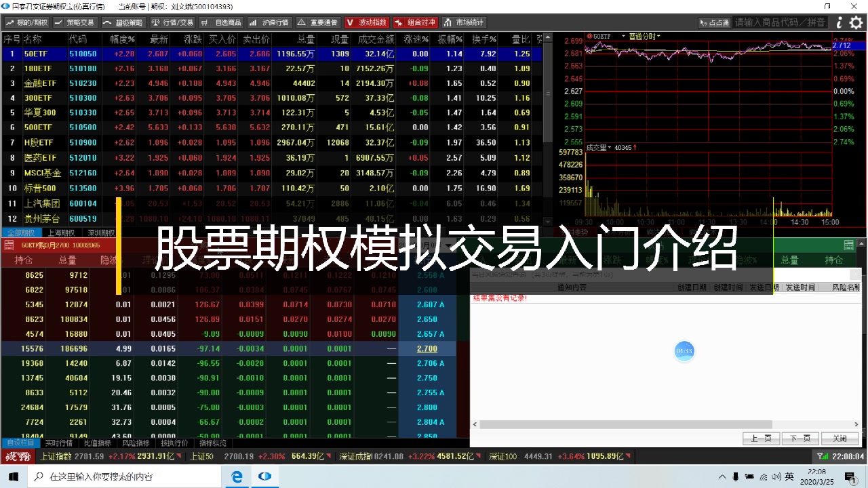This screenshot has width=868, height=488.
Task: Open the info "i" icon
Action: (839, 22)
